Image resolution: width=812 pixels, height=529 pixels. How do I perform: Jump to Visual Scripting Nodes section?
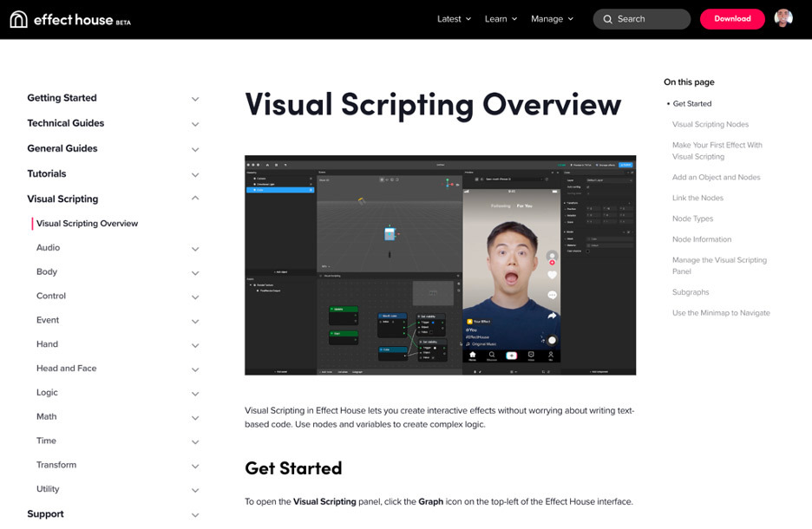click(x=710, y=124)
